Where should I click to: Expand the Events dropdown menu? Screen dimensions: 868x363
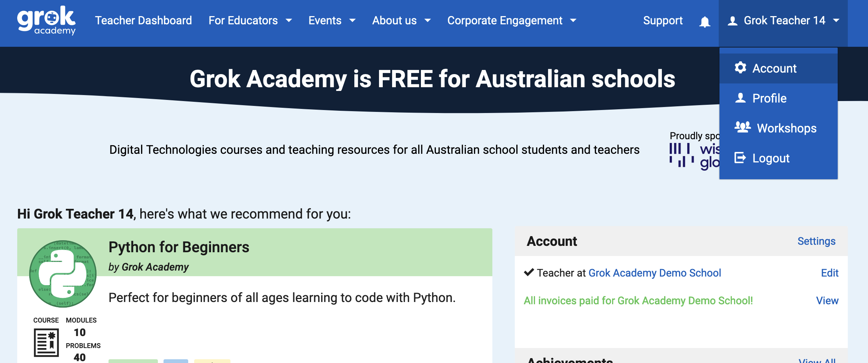(x=331, y=21)
